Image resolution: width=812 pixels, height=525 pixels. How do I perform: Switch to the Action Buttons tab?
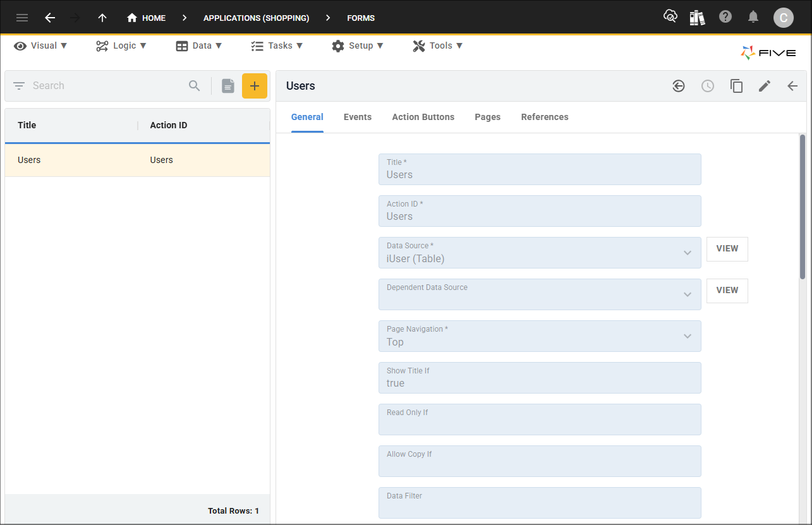423,117
